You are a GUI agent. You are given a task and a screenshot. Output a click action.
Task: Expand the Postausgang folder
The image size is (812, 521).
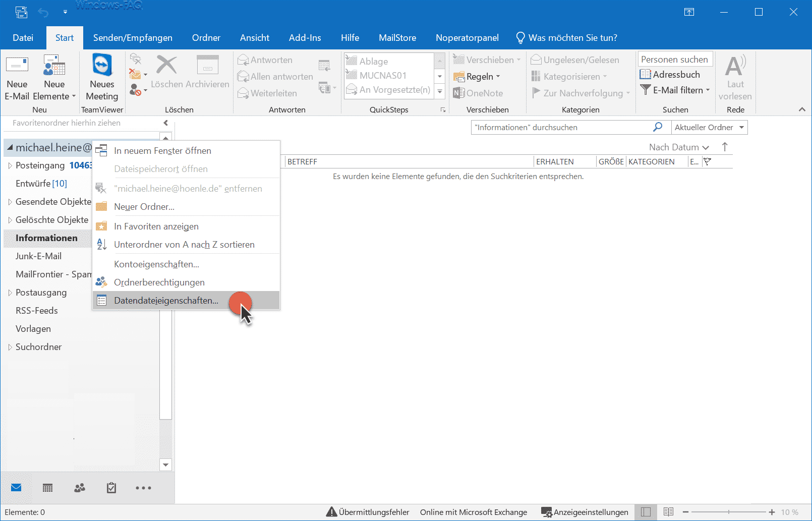tap(10, 293)
